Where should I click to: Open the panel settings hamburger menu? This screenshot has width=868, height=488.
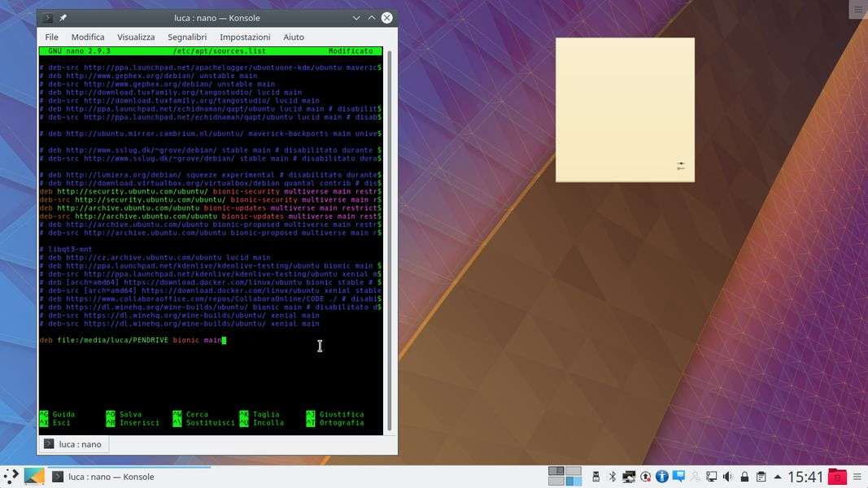click(857, 477)
